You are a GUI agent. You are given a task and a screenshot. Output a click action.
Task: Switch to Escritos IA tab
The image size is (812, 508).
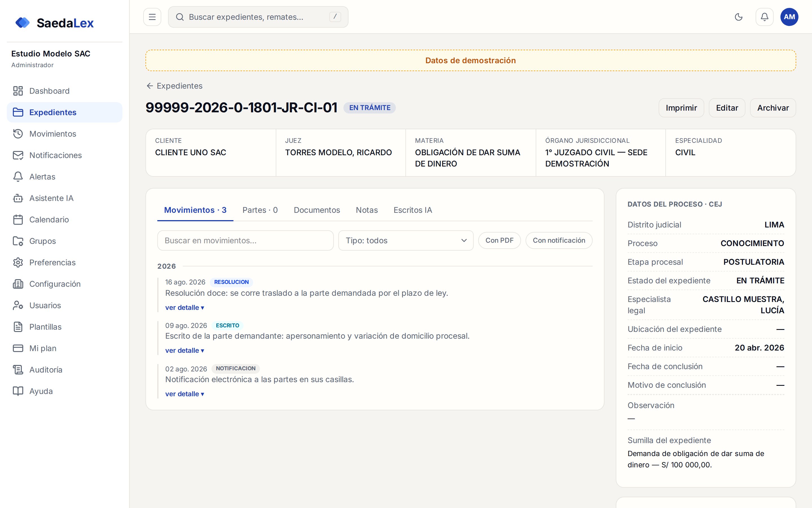tap(413, 210)
